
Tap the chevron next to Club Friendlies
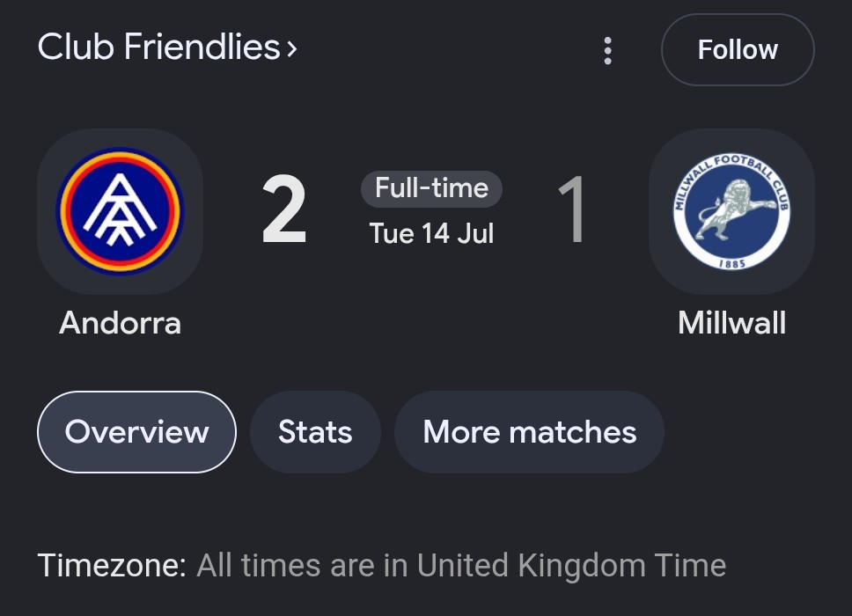pyautogui.click(x=292, y=49)
